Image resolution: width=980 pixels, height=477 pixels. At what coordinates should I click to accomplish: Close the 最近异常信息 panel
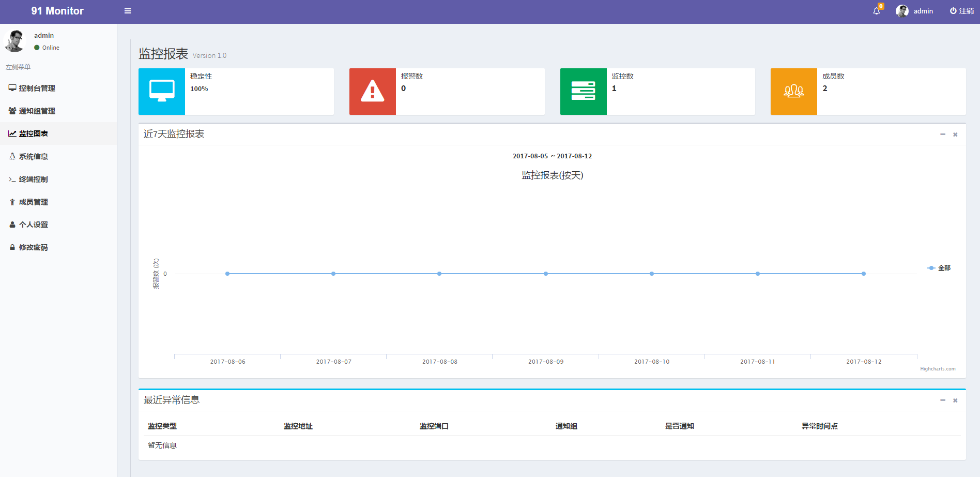955,400
